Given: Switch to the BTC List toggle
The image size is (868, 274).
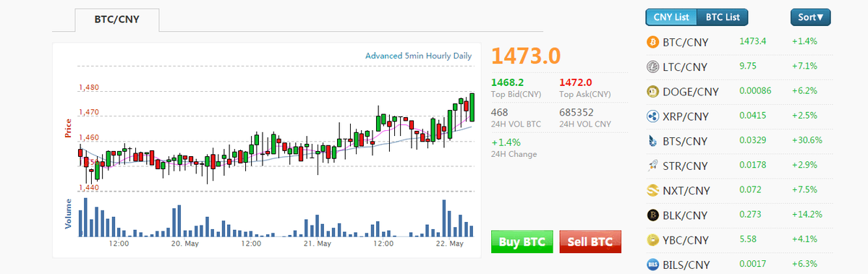Looking at the screenshot, I should click(x=723, y=17).
